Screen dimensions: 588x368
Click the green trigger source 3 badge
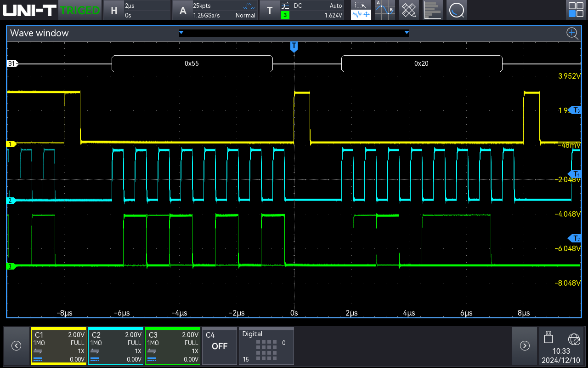(x=285, y=15)
